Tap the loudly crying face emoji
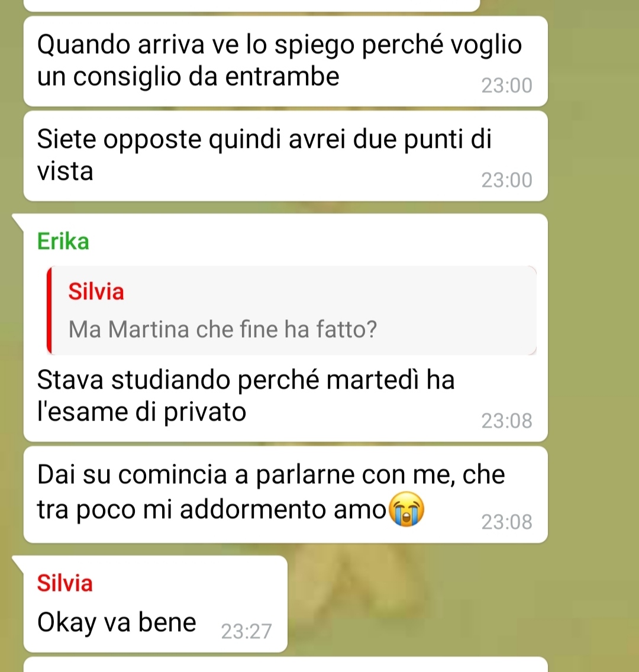Viewport: 639px width, 672px height. click(405, 509)
